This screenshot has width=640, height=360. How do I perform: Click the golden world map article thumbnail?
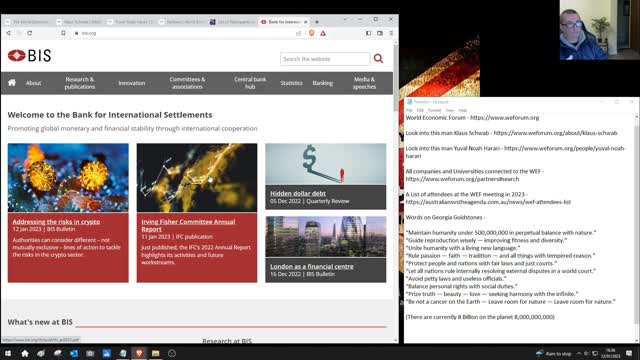[197, 178]
